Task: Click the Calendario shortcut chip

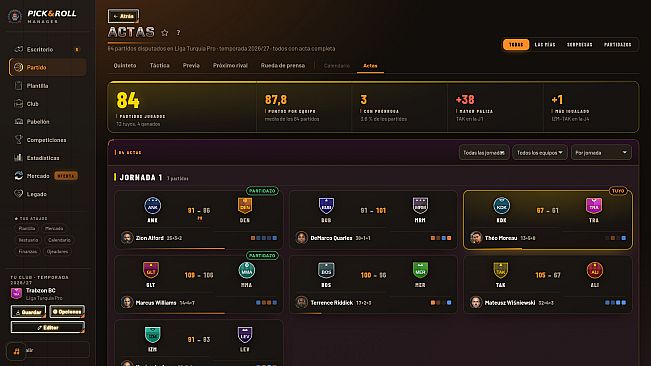Action: click(x=59, y=240)
